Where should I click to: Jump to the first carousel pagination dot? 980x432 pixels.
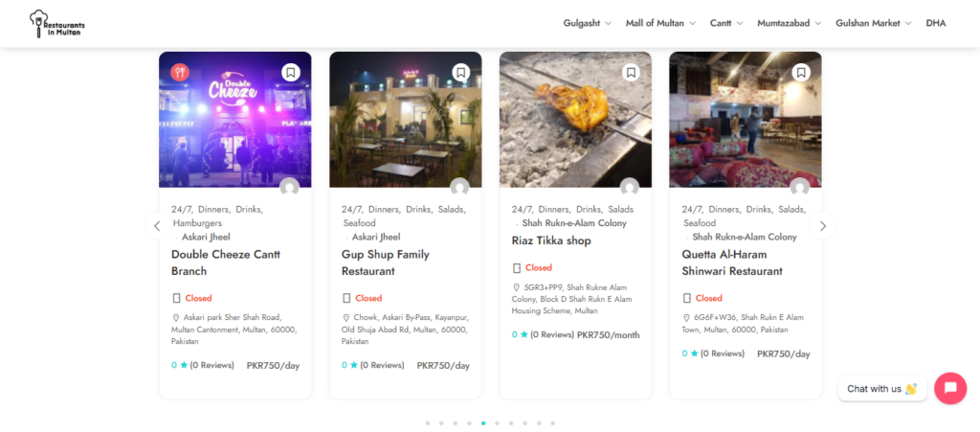click(x=428, y=422)
